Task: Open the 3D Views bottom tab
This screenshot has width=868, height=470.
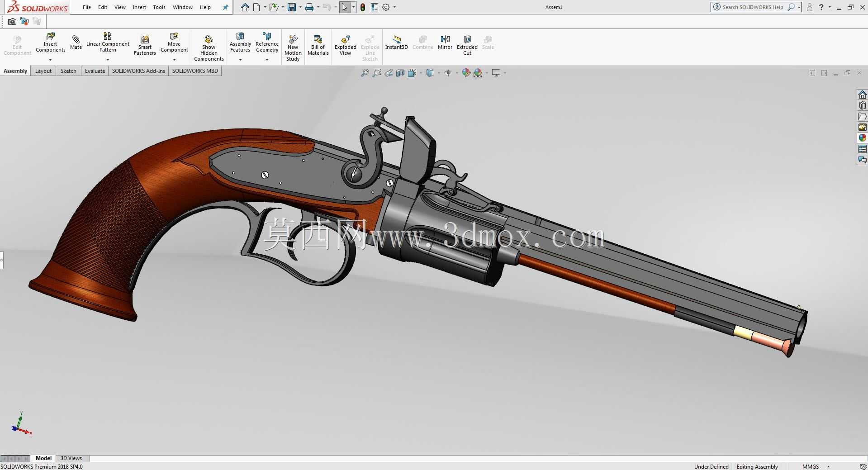Action: coord(71,458)
